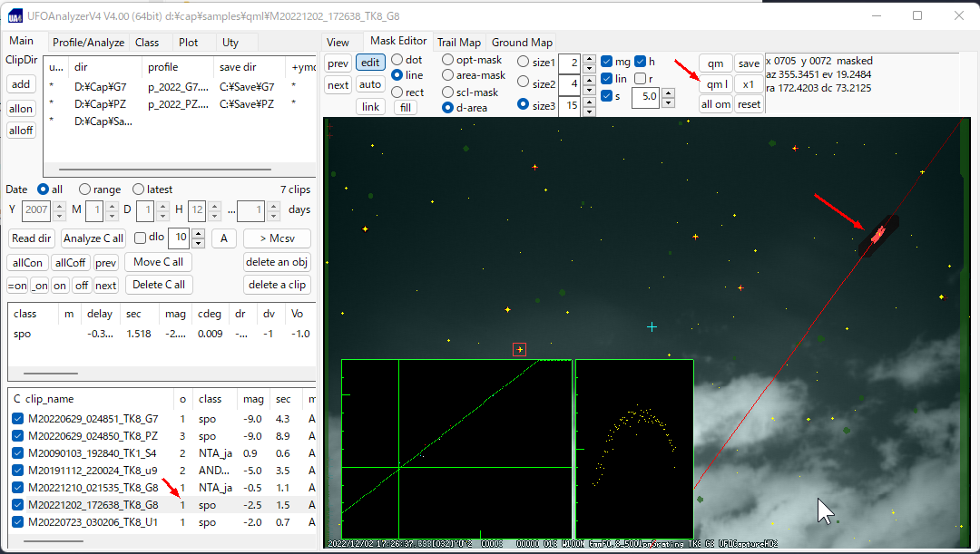Viewport: 980px width, 554px height.
Task: Increase the dlo value spinner
Action: pyautogui.click(x=198, y=234)
